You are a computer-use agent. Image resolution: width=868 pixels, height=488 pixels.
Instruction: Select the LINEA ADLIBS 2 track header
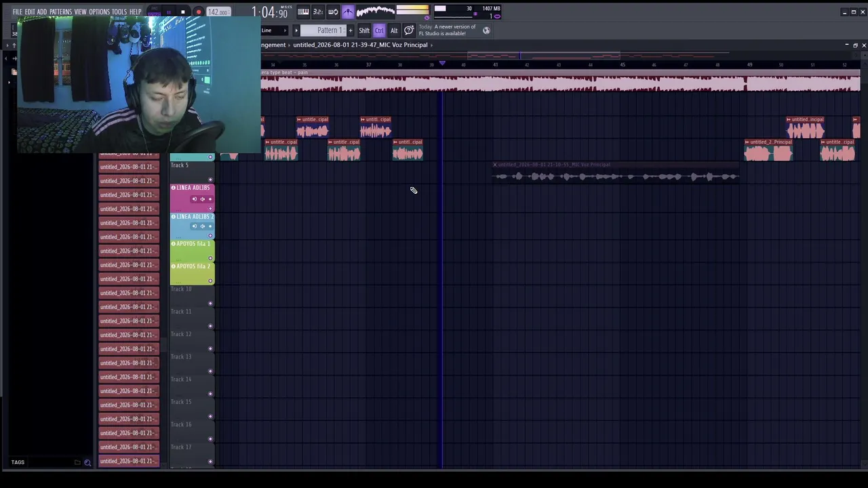tap(192, 226)
